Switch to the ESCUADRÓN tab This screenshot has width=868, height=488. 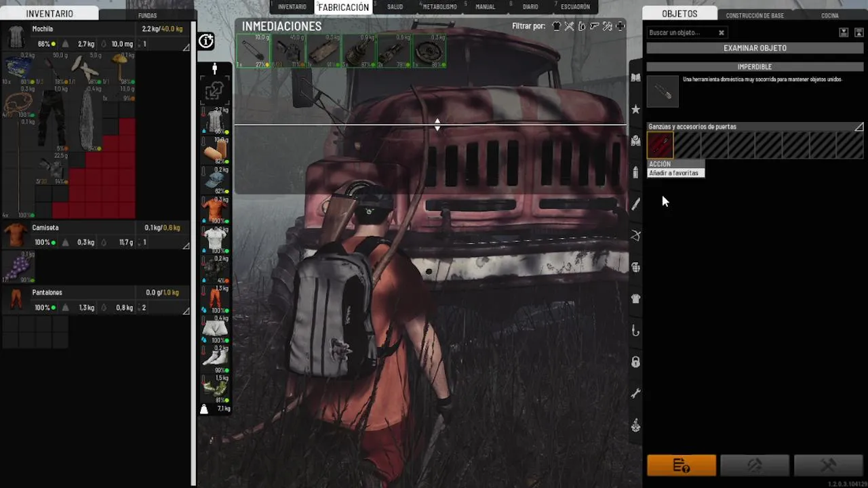click(575, 7)
